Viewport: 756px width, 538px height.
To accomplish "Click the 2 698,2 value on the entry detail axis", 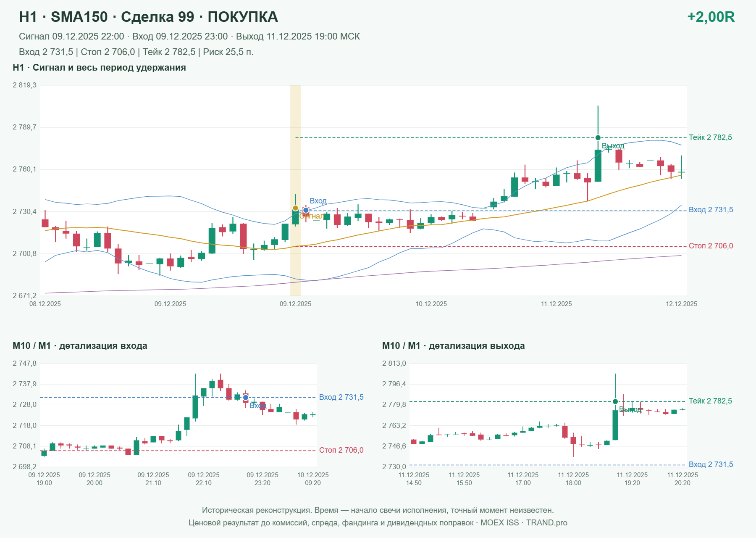I will point(24,467).
